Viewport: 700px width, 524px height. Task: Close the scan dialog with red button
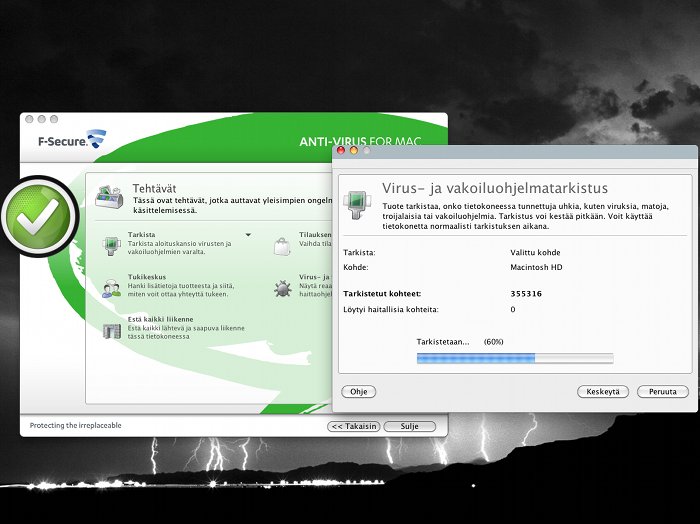coord(341,151)
